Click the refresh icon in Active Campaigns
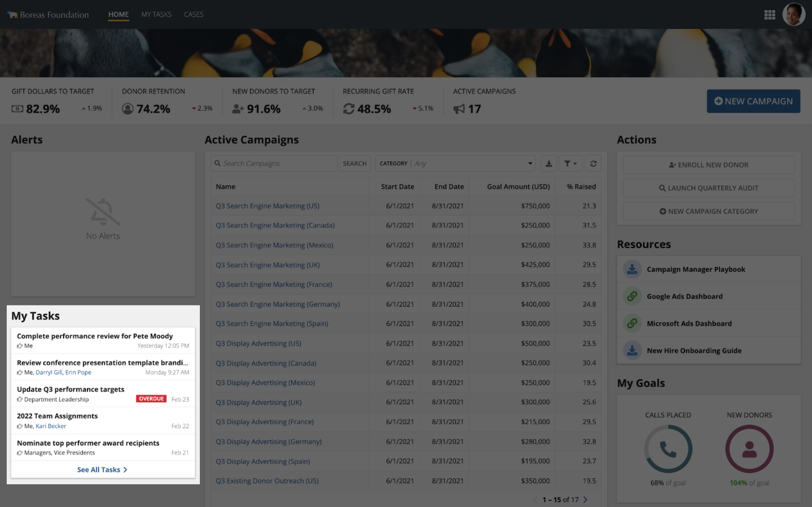Image resolution: width=812 pixels, height=507 pixels. pos(593,163)
